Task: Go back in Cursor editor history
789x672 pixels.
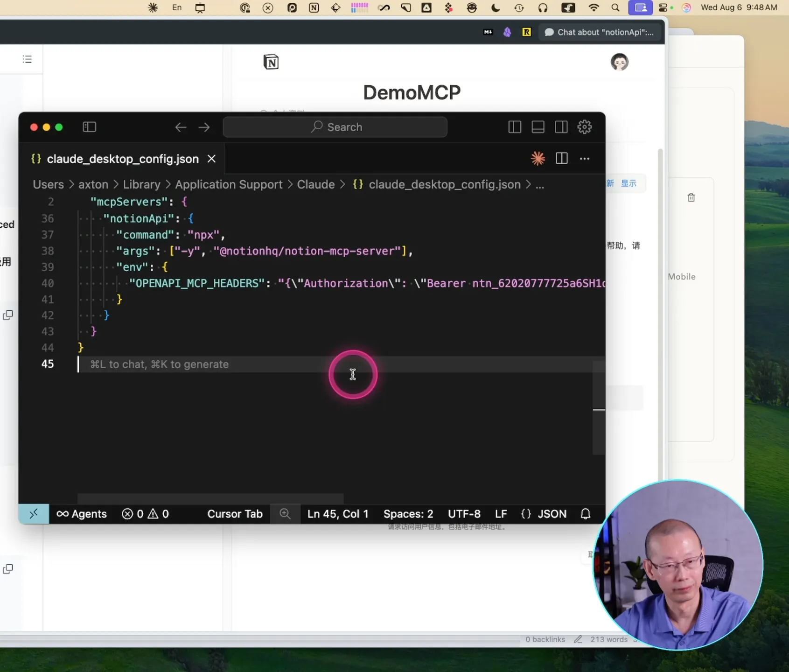Action: tap(181, 127)
